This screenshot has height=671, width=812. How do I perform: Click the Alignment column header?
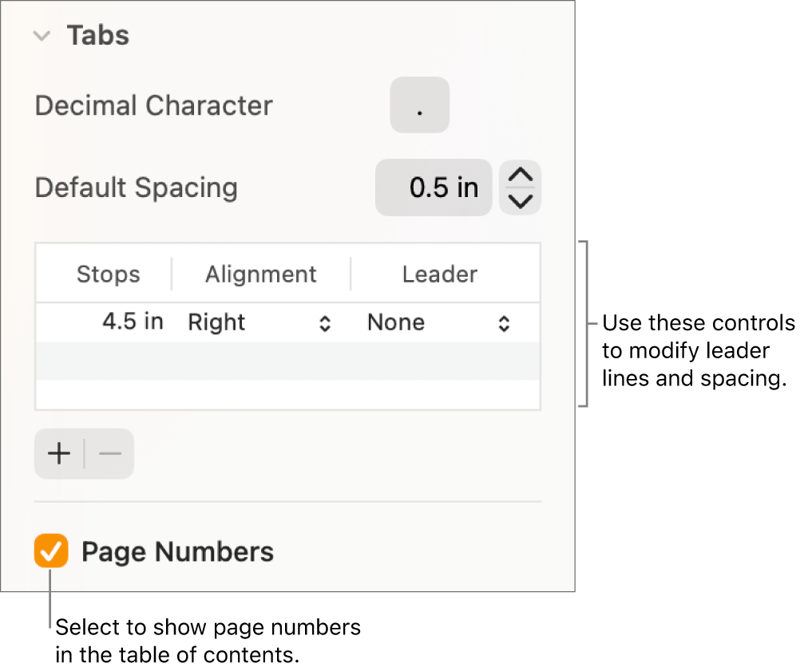[260, 274]
